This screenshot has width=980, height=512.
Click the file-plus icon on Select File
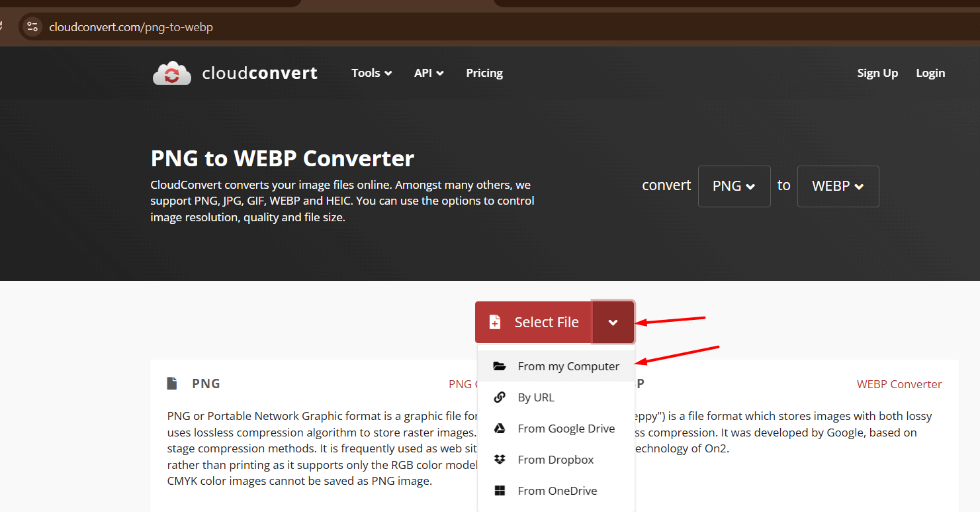click(494, 323)
